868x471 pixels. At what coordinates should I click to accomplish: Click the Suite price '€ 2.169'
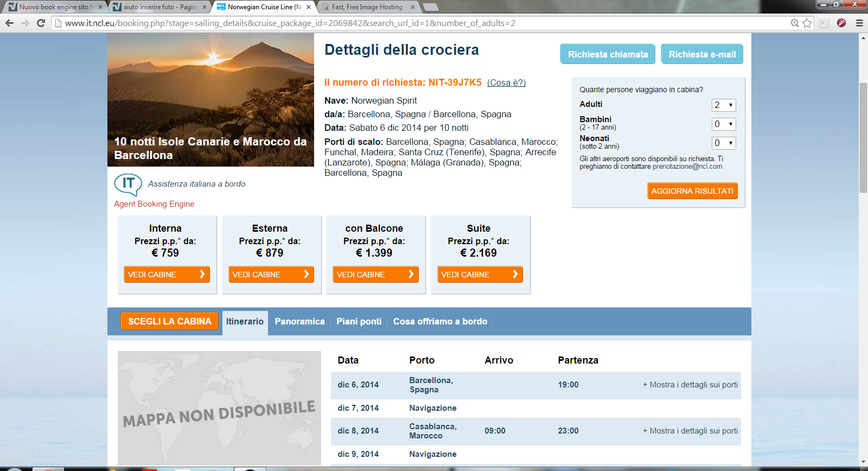pos(478,253)
